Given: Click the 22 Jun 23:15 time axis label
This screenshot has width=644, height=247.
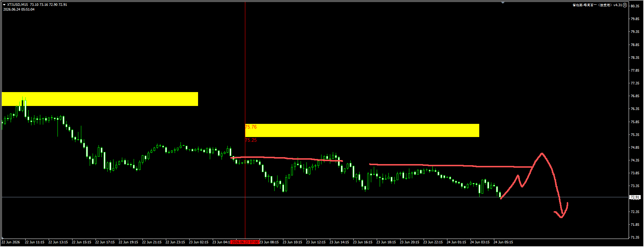Looking at the screenshot, I should (x=175, y=242).
